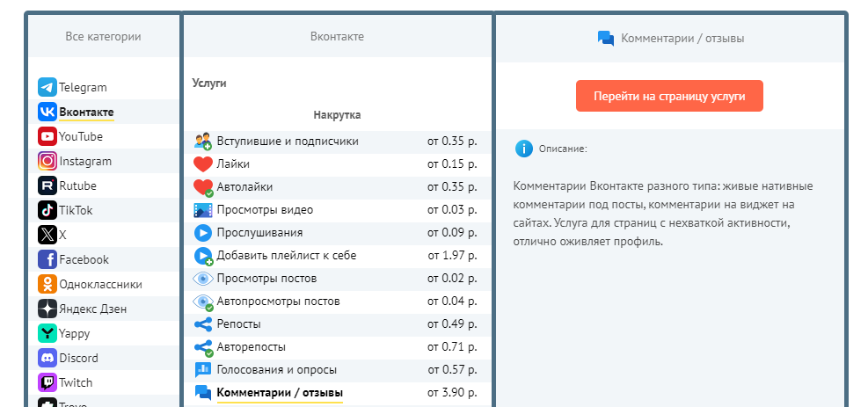Click the Discord logo icon

coord(47,358)
